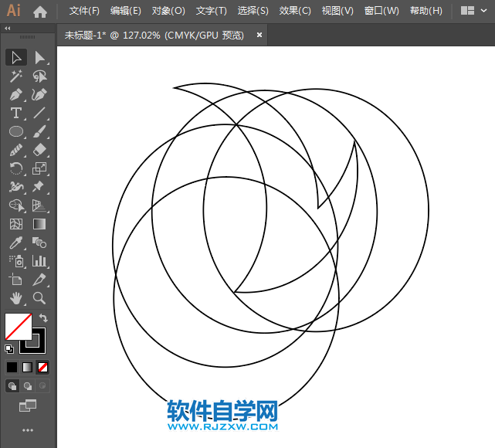Enable Draw Normal mode
495x448 pixels.
tap(12, 385)
